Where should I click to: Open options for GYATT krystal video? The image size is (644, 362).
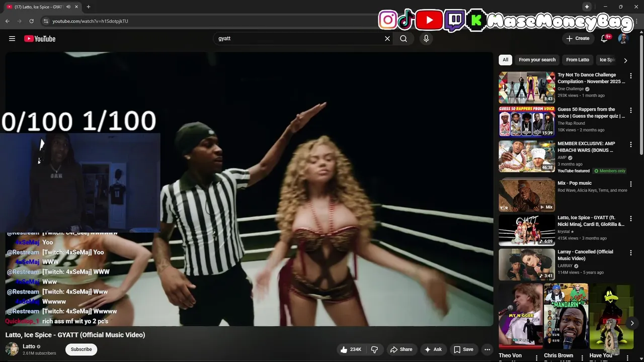click(x=631, y=218)
